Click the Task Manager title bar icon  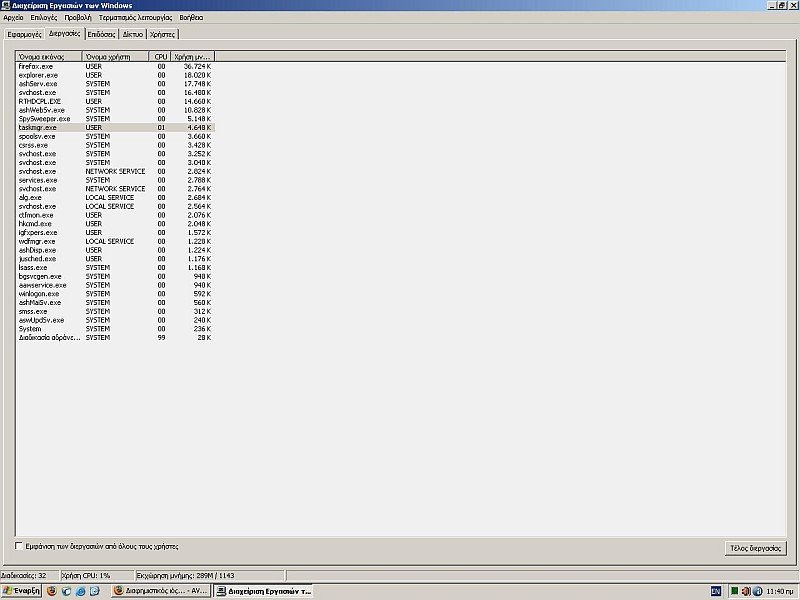pos(6,5)
